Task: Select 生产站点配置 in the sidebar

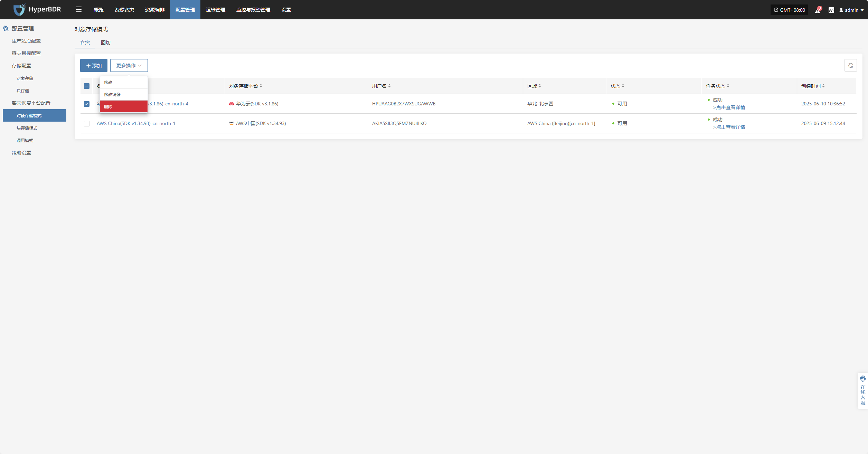Action: point(26,41)
